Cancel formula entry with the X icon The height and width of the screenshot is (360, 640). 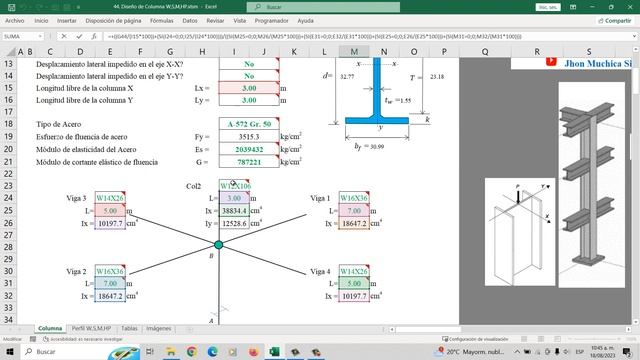tap(64, 36)
